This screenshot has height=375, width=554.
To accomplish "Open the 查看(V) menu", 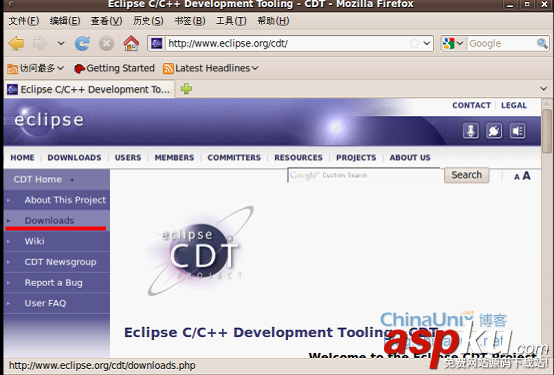I will pyautogui.click(x=106, y=21).
